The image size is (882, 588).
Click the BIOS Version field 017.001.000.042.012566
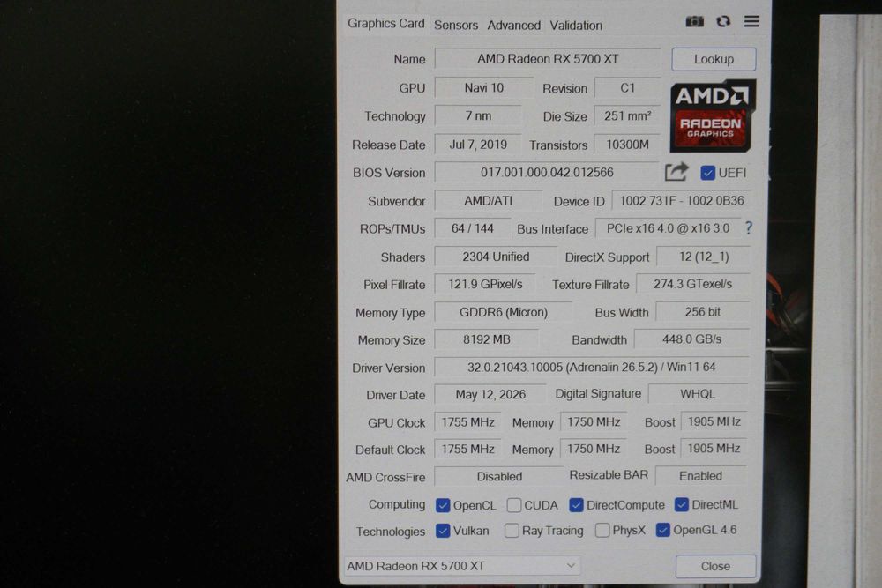pos(546,172)
